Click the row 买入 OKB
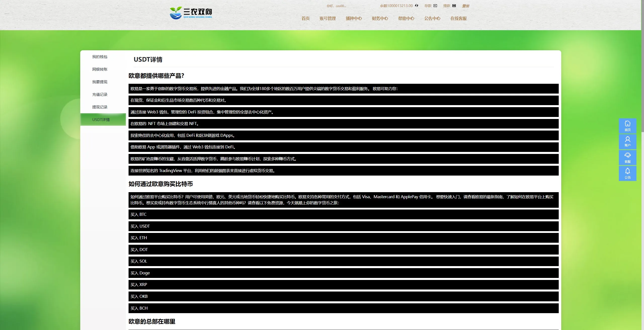The width and height of the screenshot is (644, 330). pyautogui.click(x=343, y=296)
